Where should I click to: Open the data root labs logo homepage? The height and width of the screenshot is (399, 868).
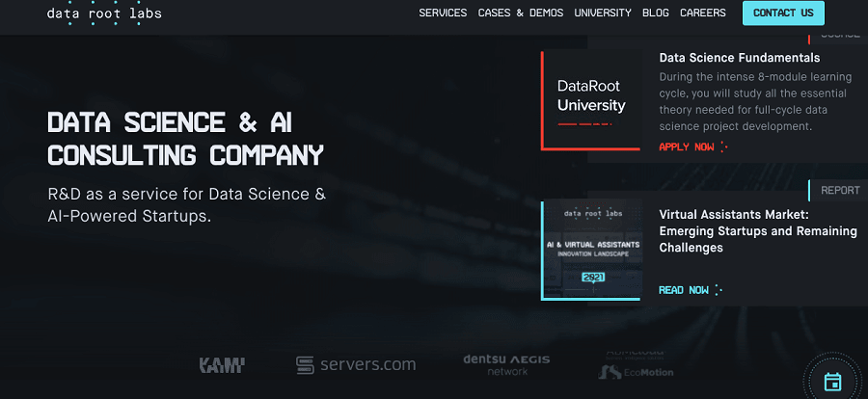tap(104, 13)
